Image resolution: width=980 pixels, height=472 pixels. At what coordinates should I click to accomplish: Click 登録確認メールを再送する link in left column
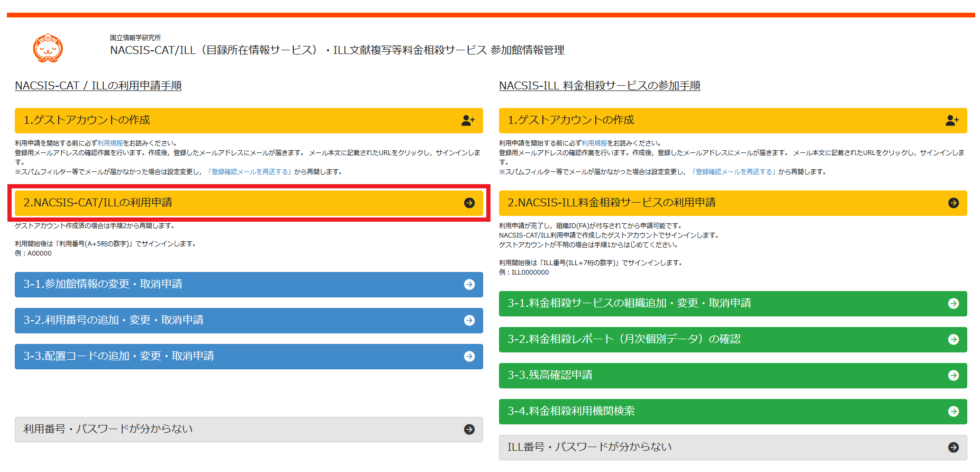pyautogui.click(x=249, y=172)
